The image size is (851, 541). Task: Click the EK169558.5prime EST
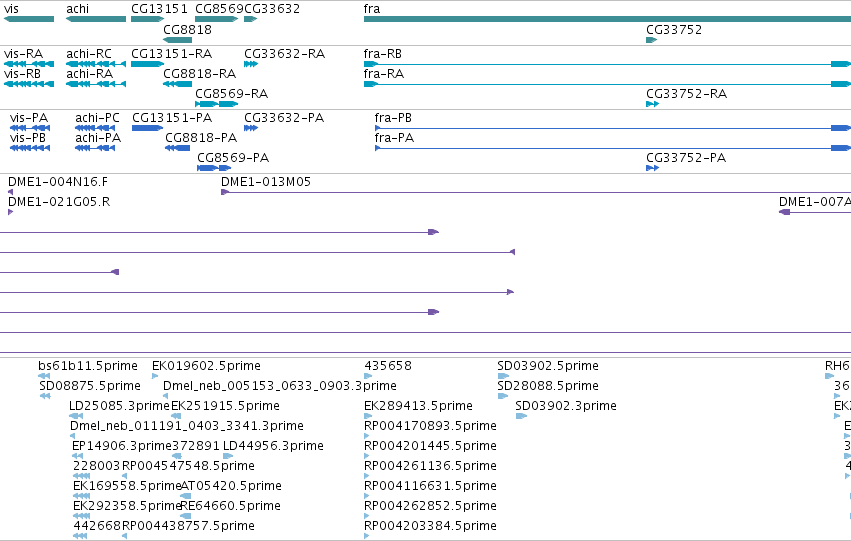pos(81,497)
